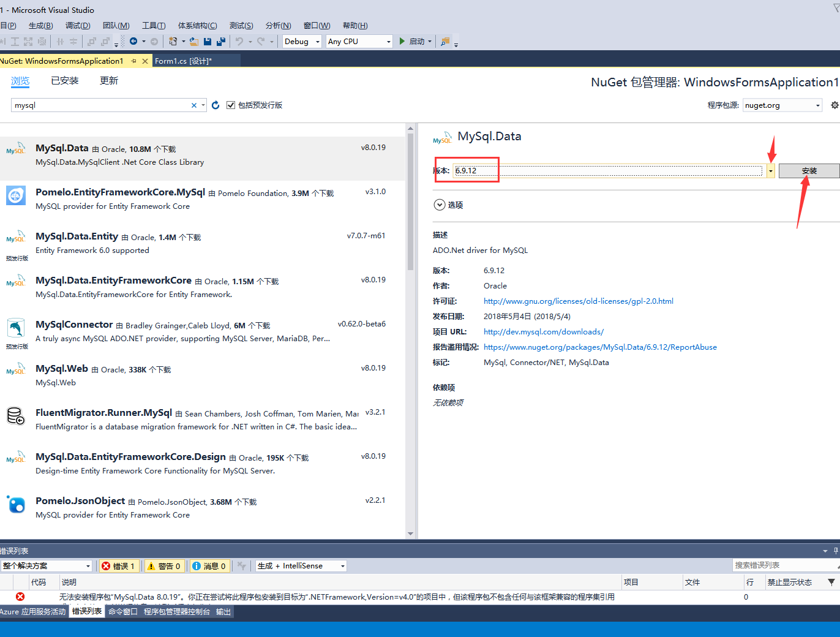The width and height of the screenshot is (840, 637).
Task: Click the Undo toolbar icon
Action: coord(240,41)
